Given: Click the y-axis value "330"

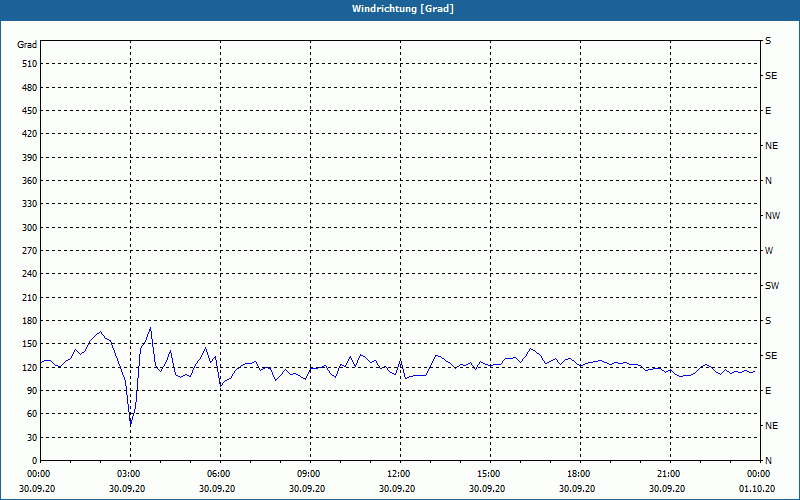Looking at the screenshot, I should 30,204.
